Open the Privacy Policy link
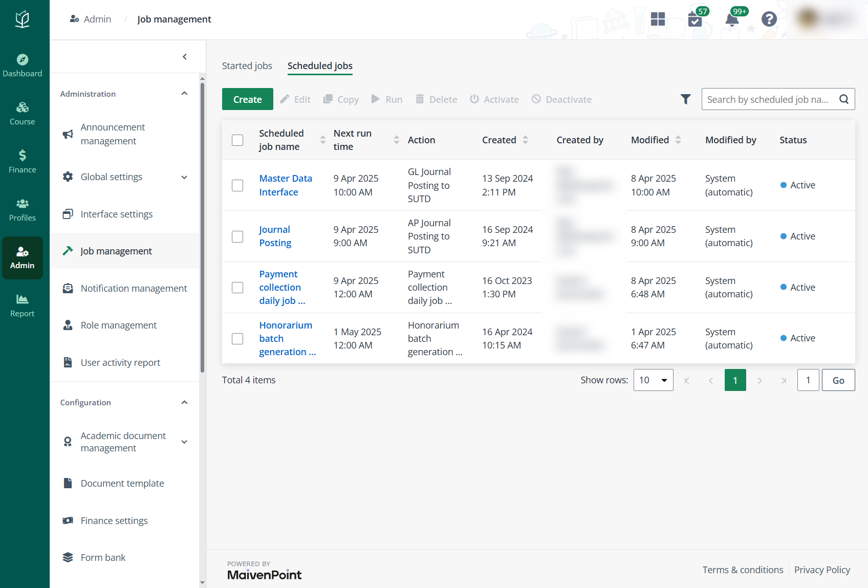 [822, 570]
